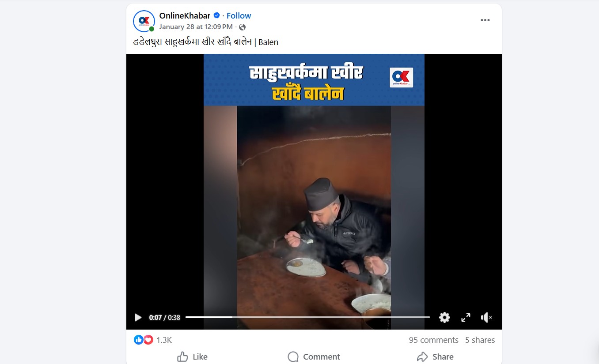
Task: Open the Comment box for this post
Action: (314, 356)
